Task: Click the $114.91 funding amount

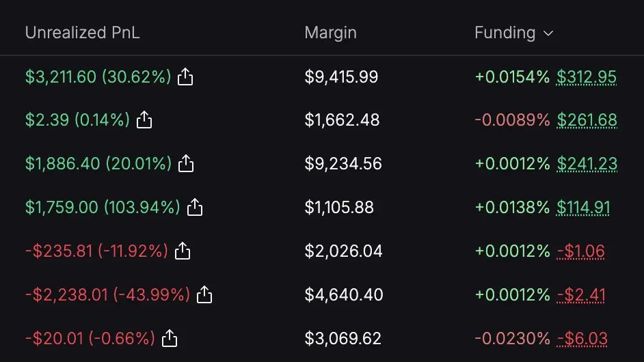Action: click(583, 208)
